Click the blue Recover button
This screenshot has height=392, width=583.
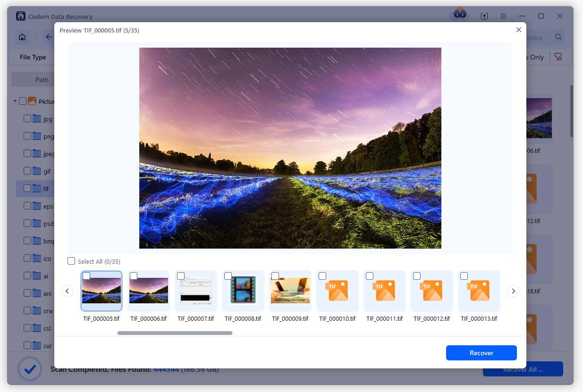481,353
